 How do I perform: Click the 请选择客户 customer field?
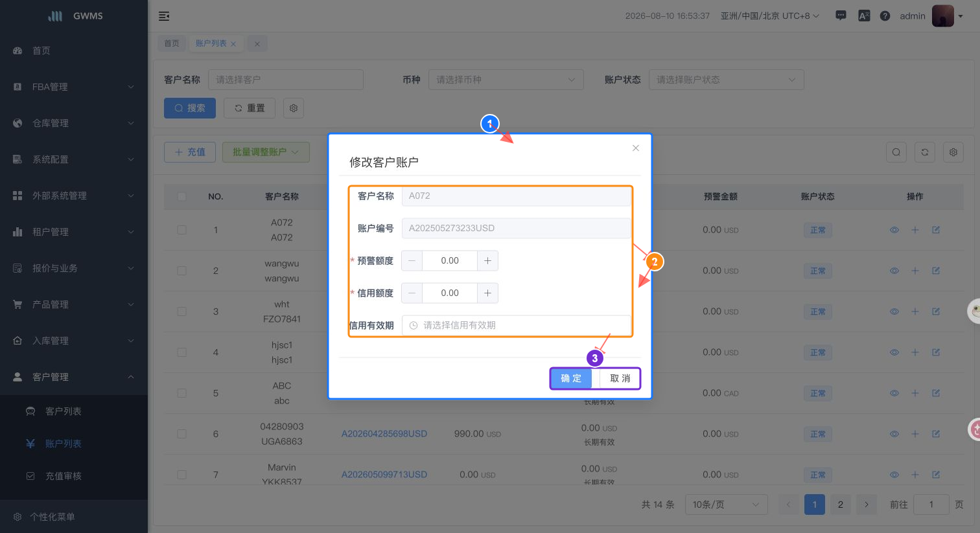point(286,80)
